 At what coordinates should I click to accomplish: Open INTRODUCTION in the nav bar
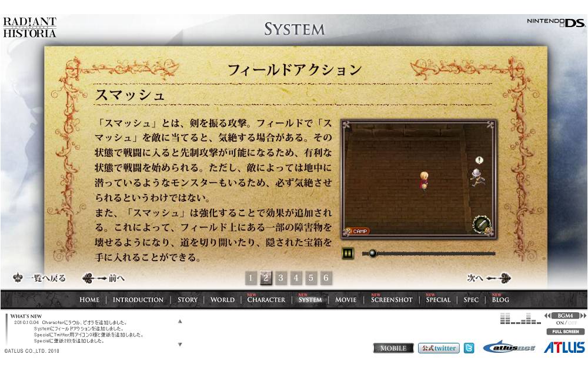point(138,300)
